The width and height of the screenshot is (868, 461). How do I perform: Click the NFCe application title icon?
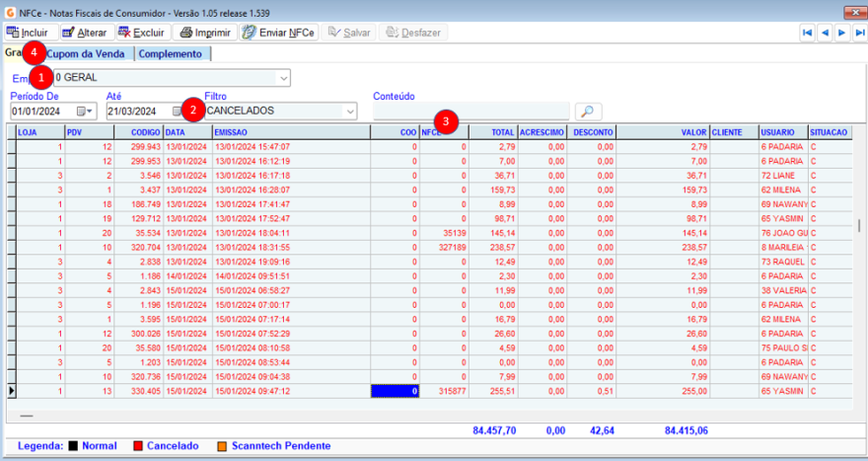point(10,12)
